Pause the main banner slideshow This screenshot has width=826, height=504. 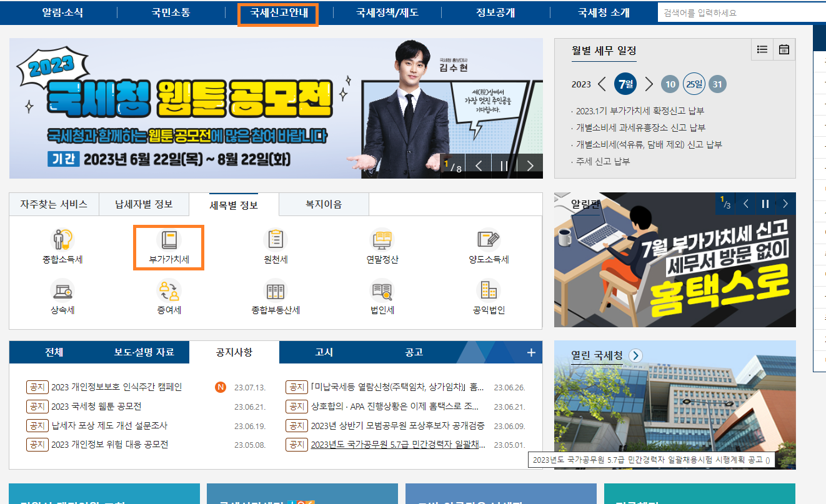[504, 166]
